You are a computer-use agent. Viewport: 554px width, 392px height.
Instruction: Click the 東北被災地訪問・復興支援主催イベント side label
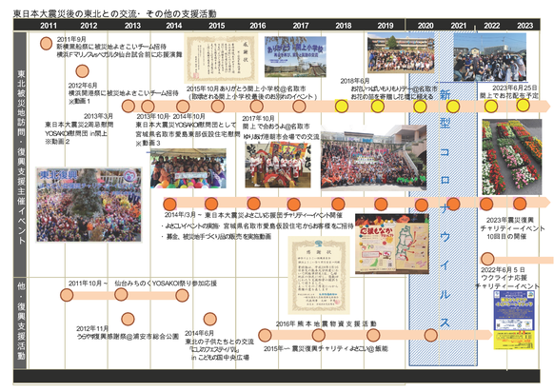click(x=22, y=157)
